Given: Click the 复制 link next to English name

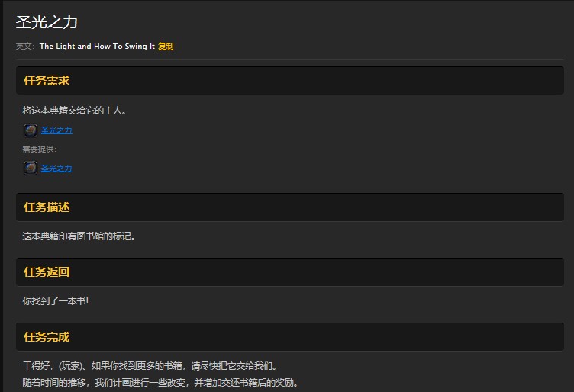Looking at the screenshot, I should 166,47.
